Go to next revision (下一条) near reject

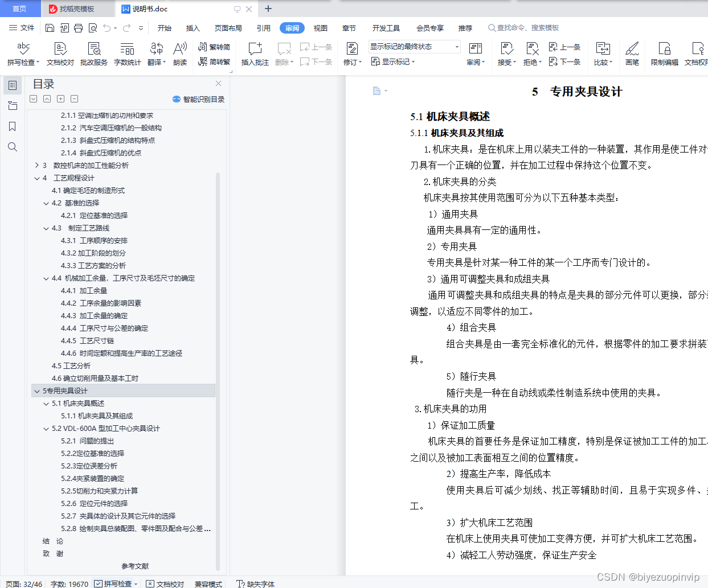point(565,61)
